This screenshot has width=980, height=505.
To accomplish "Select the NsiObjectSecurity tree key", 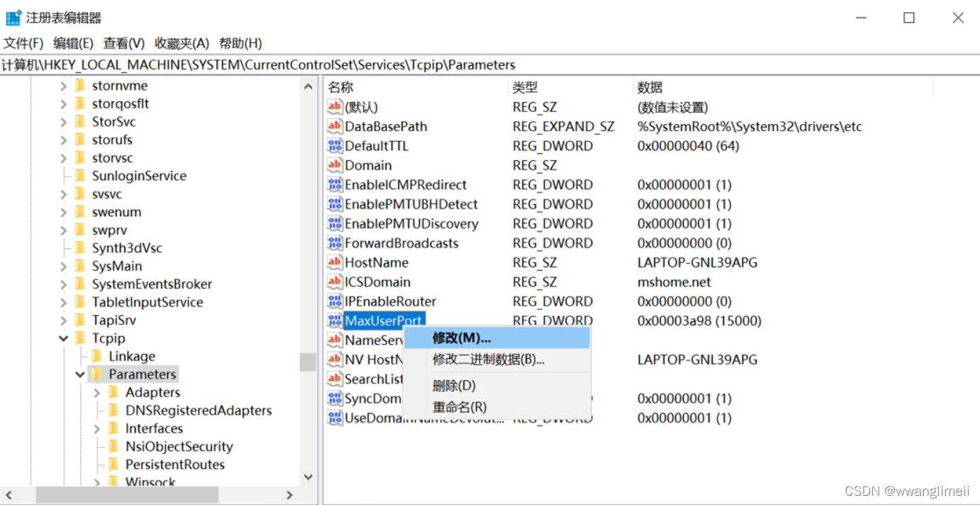I will click(179, 446).
